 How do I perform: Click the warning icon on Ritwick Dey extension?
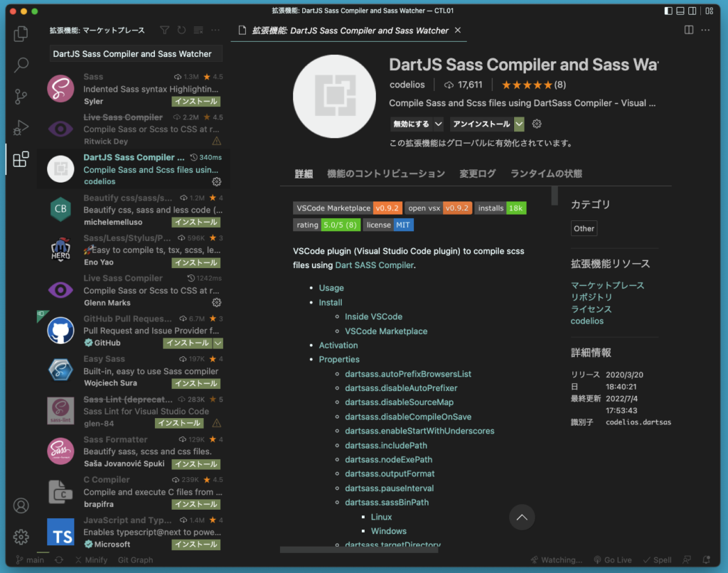point(216,141)
